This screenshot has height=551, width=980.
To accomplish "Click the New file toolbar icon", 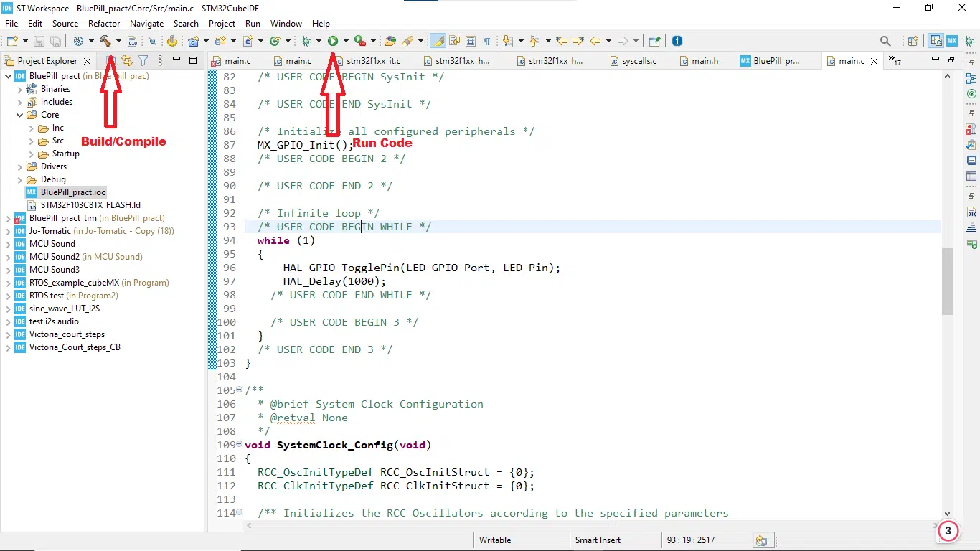I will [12, 41].
